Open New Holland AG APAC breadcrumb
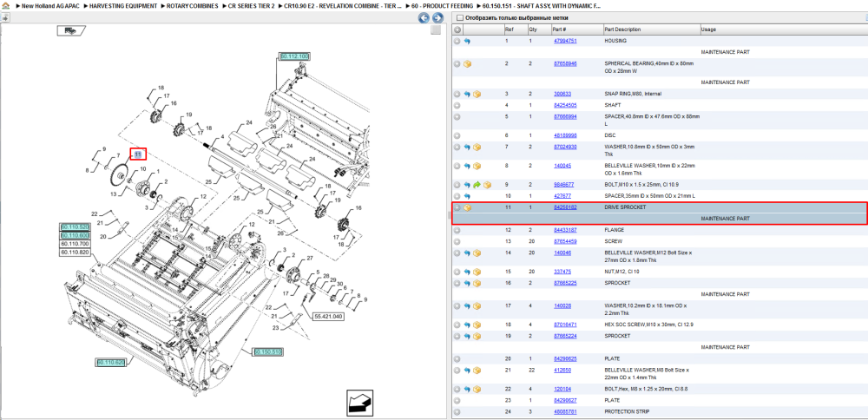This screenshot has height=420, width=868. coord(49,5)
